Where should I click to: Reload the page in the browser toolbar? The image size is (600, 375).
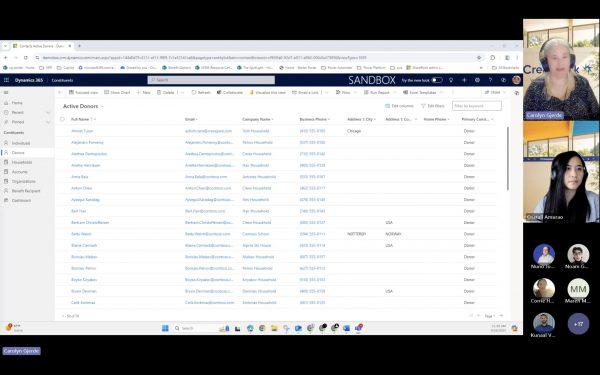tap(26, 58)
